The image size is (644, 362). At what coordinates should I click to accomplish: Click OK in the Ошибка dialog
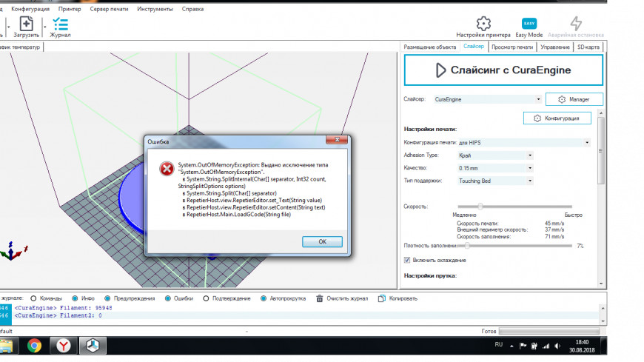pyautogui.click(x=323, y=241)
